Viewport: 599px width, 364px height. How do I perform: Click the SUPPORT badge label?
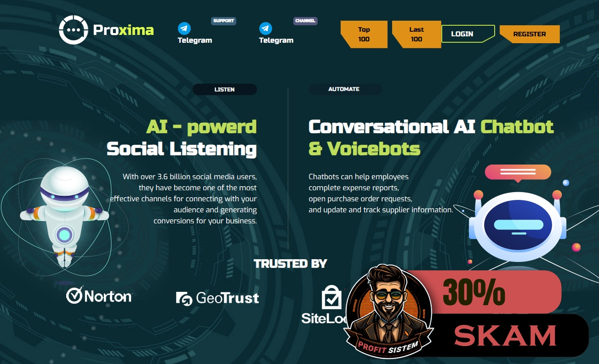(x=224, y=21)
